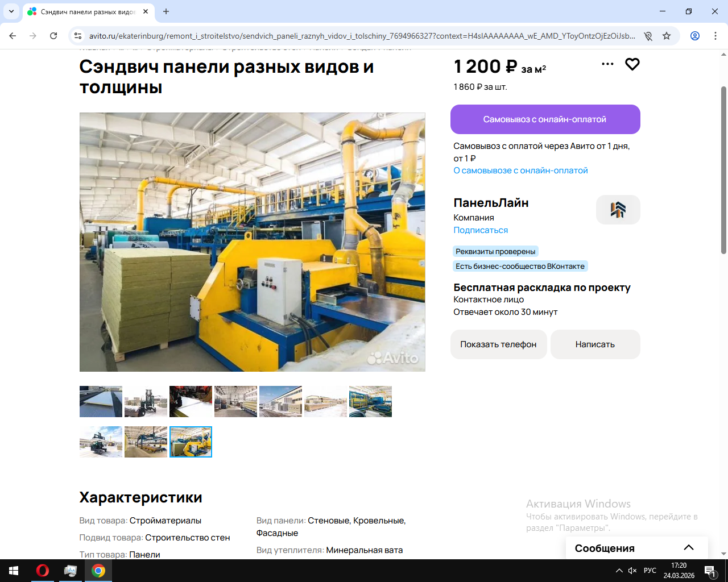Open the Chrome profile menu
The image size is (728, 582).
coord(695,36)
